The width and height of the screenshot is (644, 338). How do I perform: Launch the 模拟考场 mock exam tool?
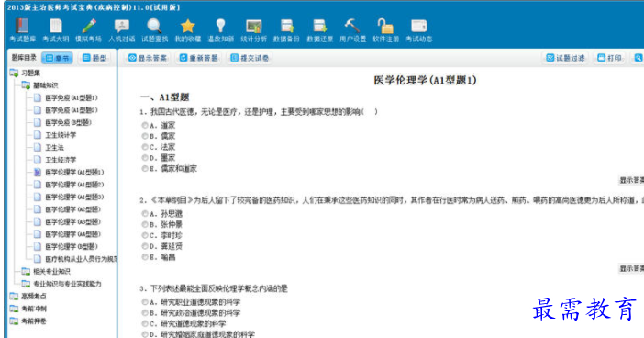[88, 30]
